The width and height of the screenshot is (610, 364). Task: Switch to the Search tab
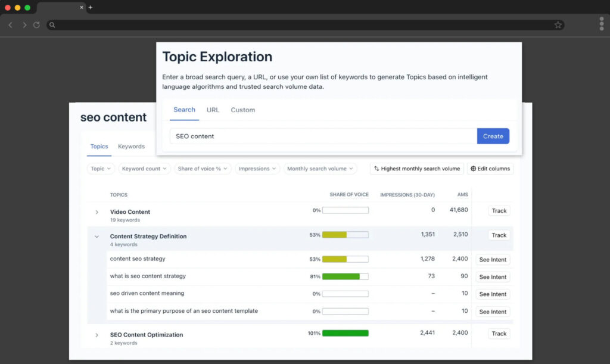(x=185, y=110)
